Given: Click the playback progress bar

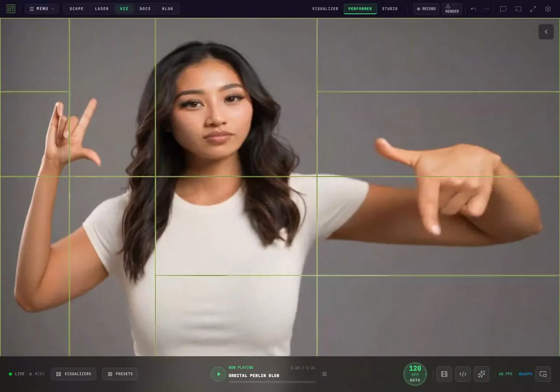Looking at the screenshot, I should pyautogui.click(x=272, y=382).
